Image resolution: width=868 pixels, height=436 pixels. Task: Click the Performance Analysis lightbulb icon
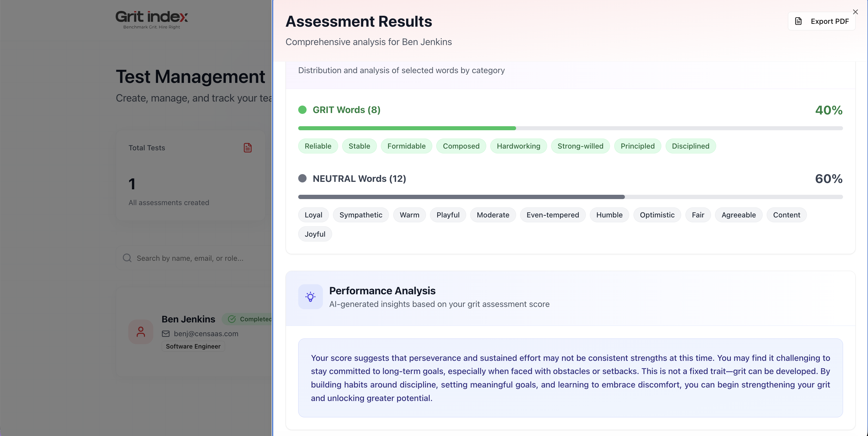point(310,297)
